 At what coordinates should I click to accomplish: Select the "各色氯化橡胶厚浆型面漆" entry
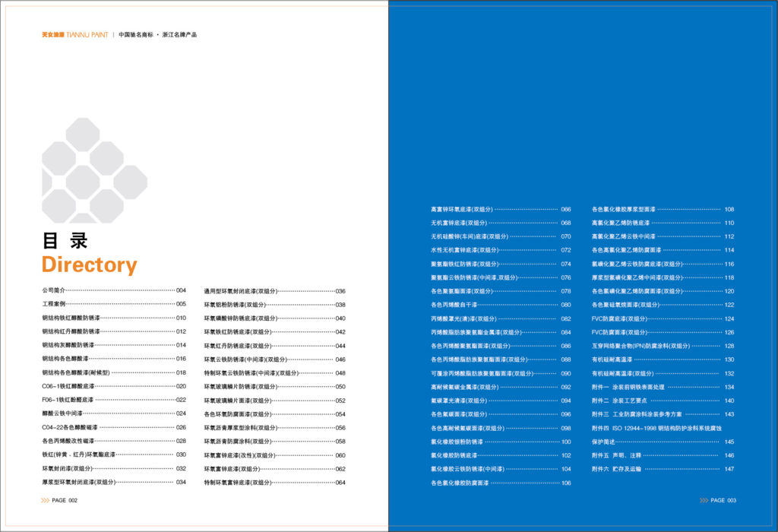[663, 210]
